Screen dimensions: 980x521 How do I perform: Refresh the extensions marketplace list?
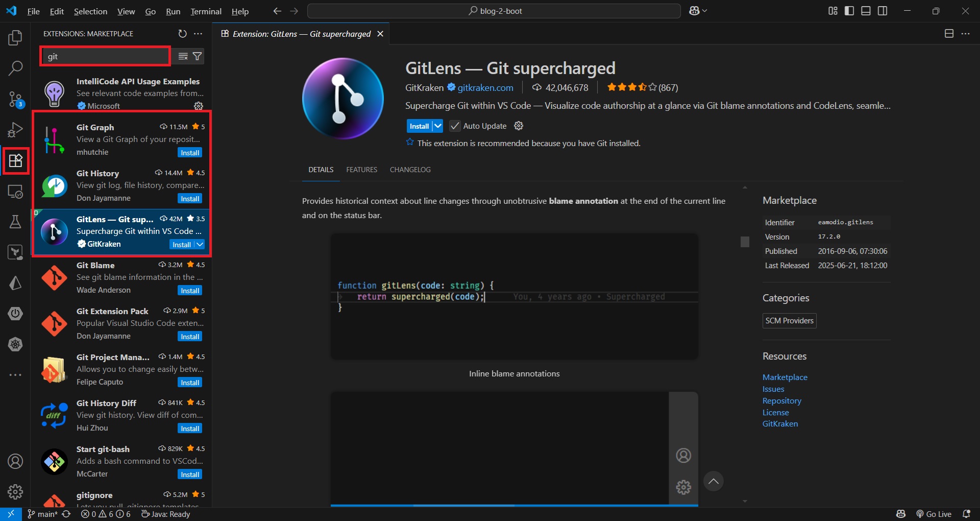tap(182, 34)
